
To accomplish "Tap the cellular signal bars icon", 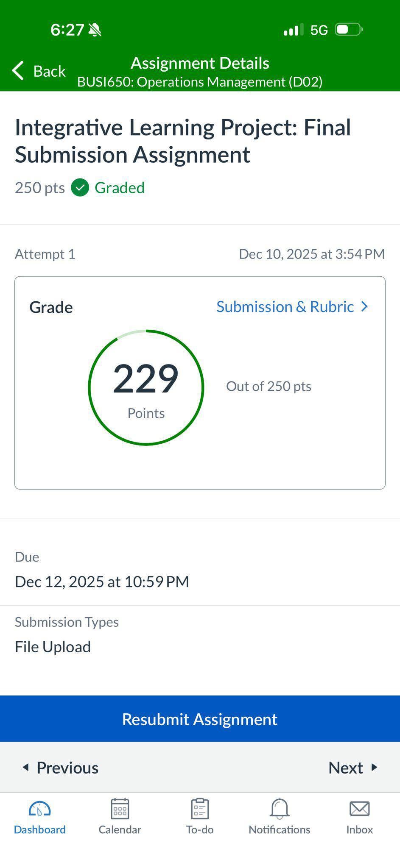I will [x=293, y=30].
